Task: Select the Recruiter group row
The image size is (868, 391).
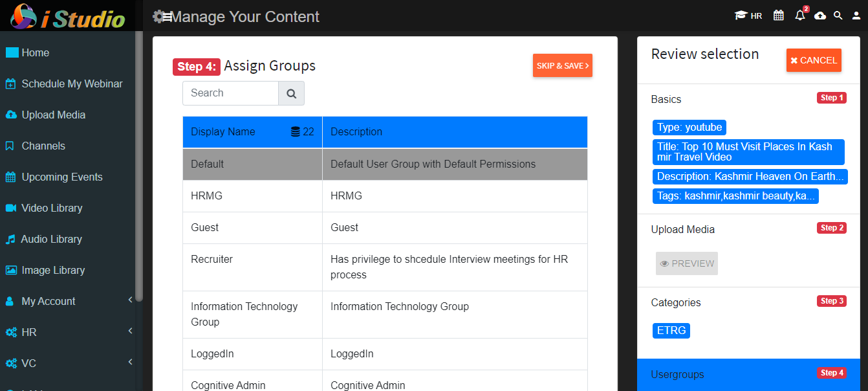Action: pyautogui.click(x=385, y=267)
